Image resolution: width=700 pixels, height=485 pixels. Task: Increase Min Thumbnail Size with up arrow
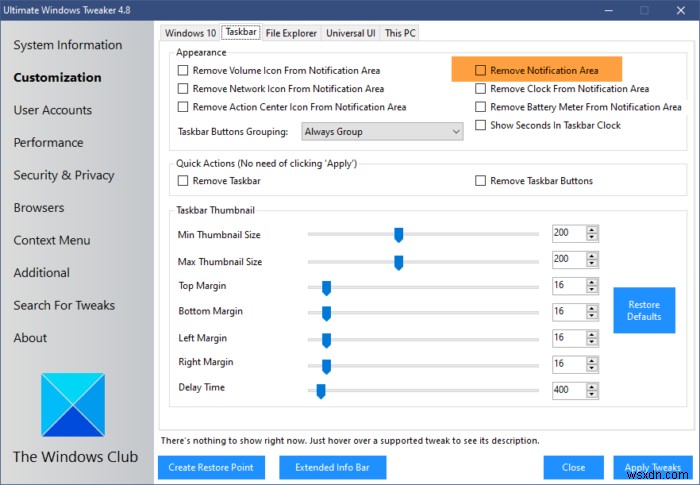click(592, 230)
